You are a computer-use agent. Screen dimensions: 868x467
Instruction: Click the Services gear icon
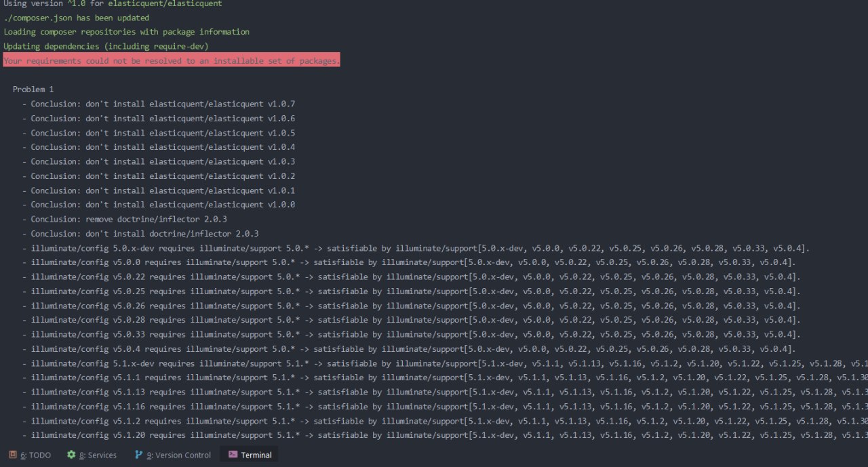tap(71, 455)
